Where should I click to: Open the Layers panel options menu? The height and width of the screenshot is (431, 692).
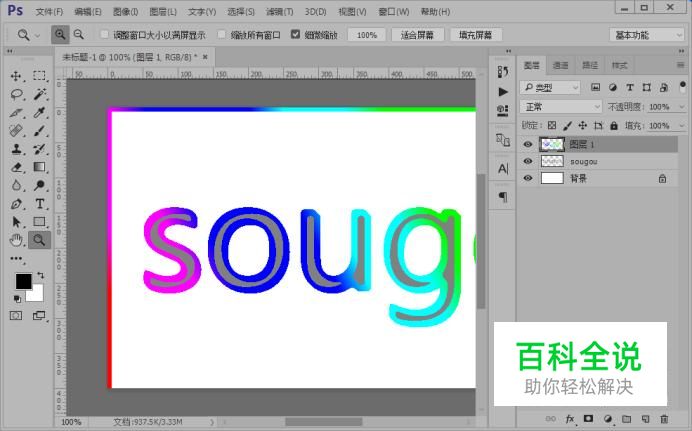tap(680, 65)
